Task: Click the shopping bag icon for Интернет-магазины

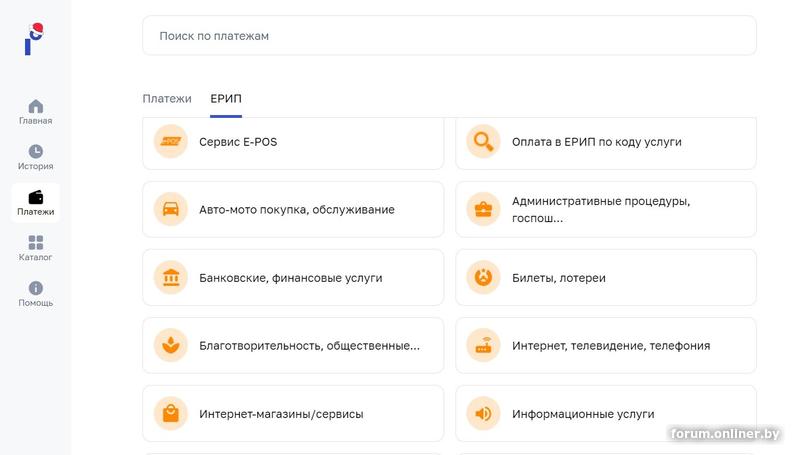Action: (x=171, y=414)
